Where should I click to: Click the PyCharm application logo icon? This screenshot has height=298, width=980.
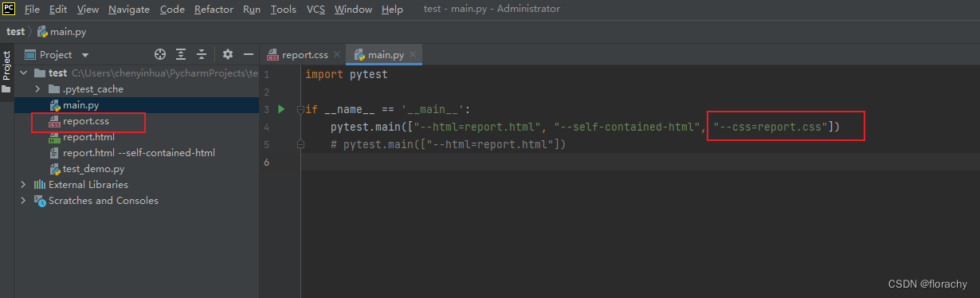point(10,9)
